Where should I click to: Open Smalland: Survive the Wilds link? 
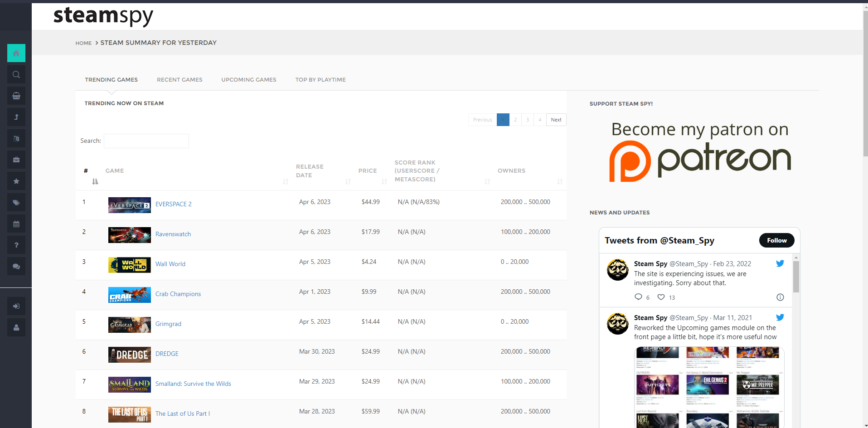click(x=193, y=384)
